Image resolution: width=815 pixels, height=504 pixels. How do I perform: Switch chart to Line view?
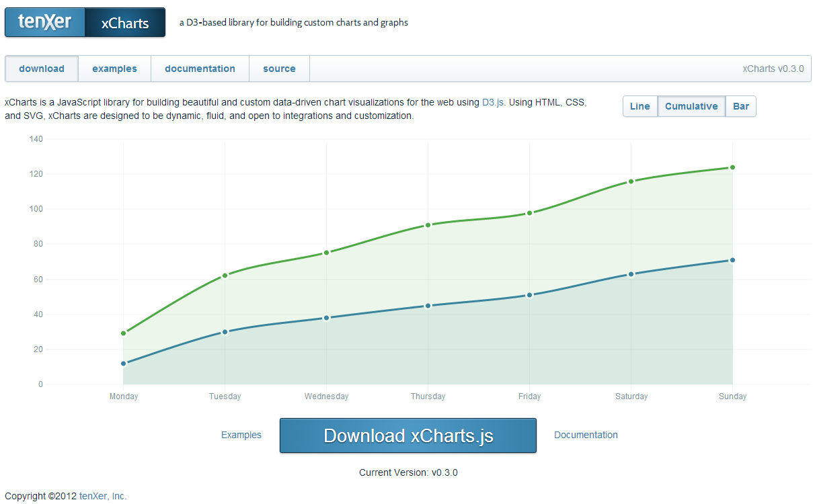point(640,106)
